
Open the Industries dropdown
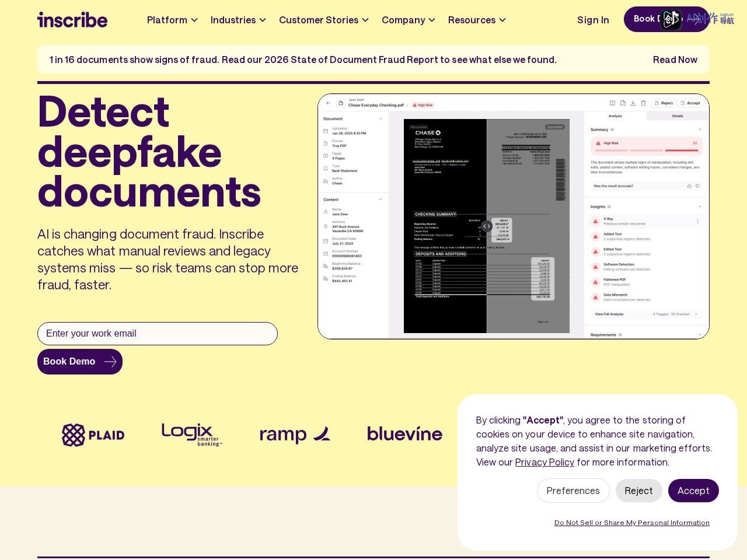tap(238, 20)
